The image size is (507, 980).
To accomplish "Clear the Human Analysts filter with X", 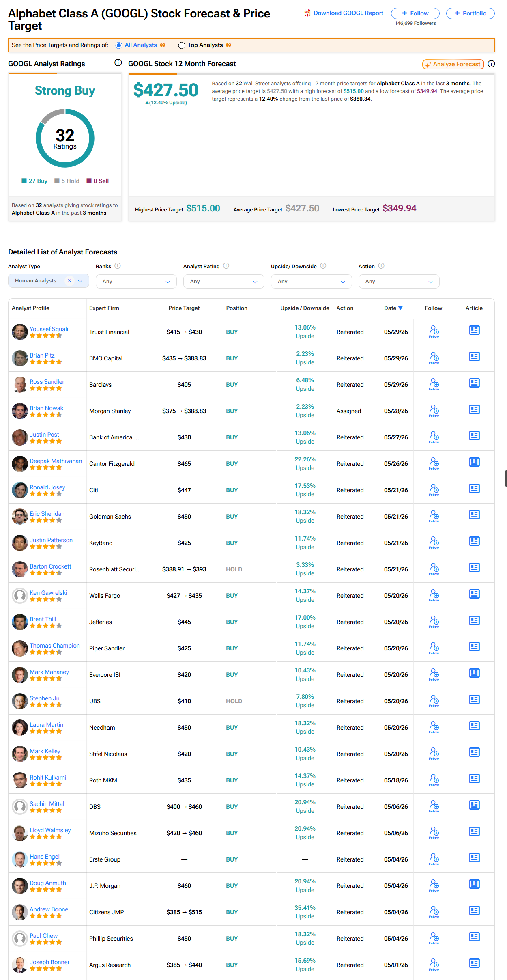I will tap(69, 280).
